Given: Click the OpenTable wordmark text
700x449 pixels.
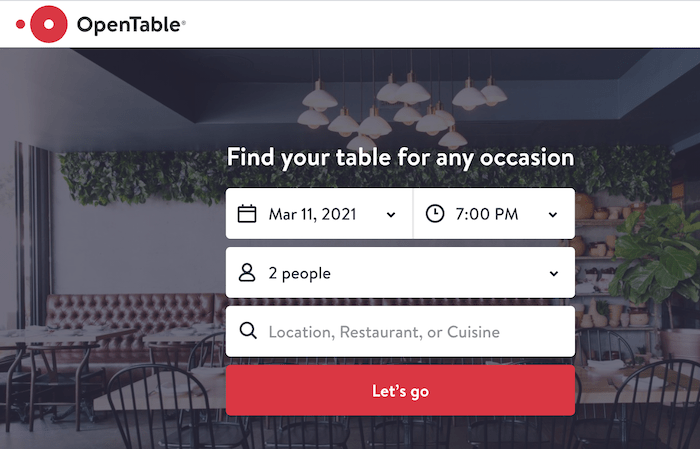Looking at the screenshot, I should pos(130,25).
